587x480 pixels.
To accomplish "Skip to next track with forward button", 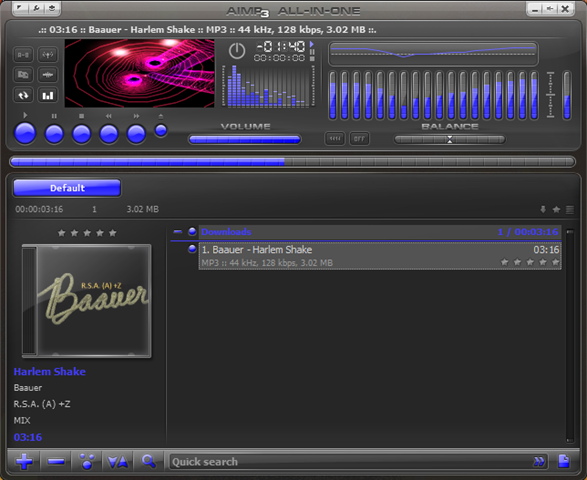I will [136, 134].
